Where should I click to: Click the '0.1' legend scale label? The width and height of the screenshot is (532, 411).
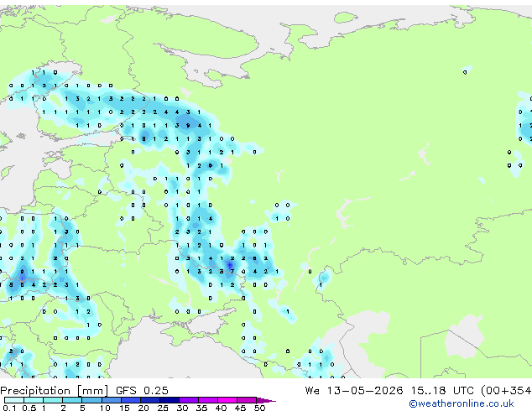tap(9, 408)
